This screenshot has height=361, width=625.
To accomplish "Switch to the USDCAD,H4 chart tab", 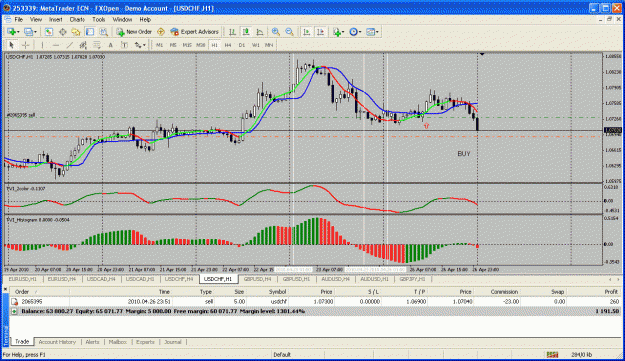I will pyautogui.click(x=101, y=279).
